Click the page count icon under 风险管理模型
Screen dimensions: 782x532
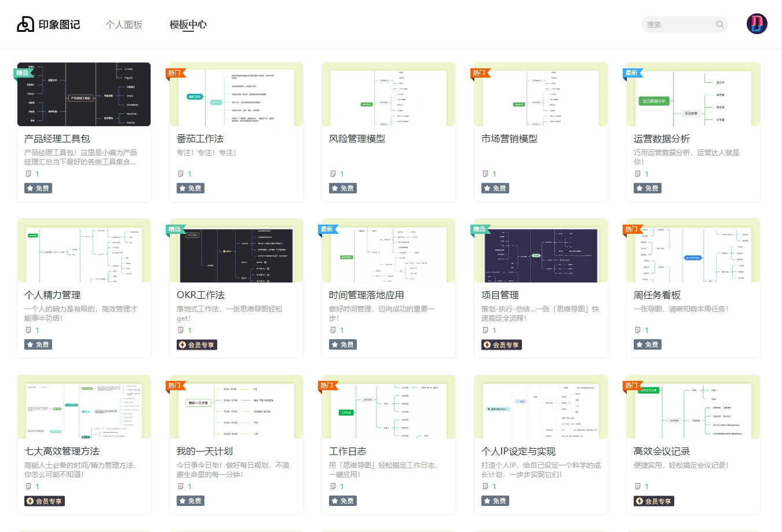coord(332,174)
